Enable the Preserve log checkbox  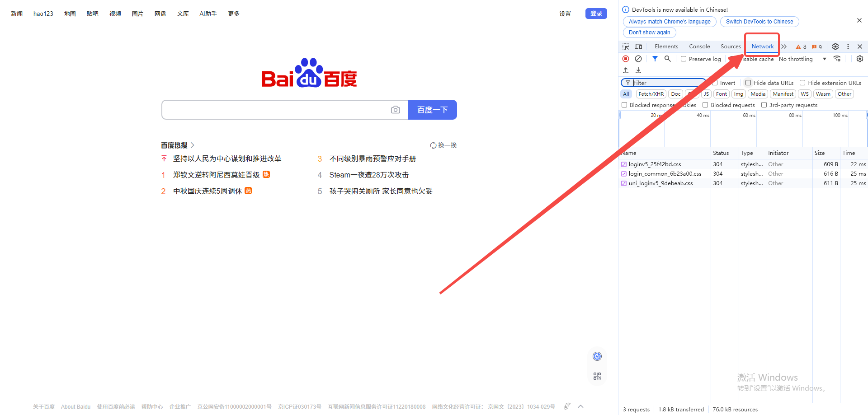click(684, 59)
